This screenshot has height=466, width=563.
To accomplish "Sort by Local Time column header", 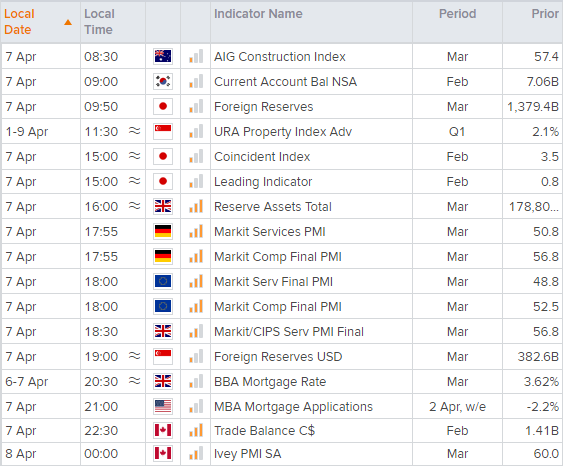I will tap(99, 22).
